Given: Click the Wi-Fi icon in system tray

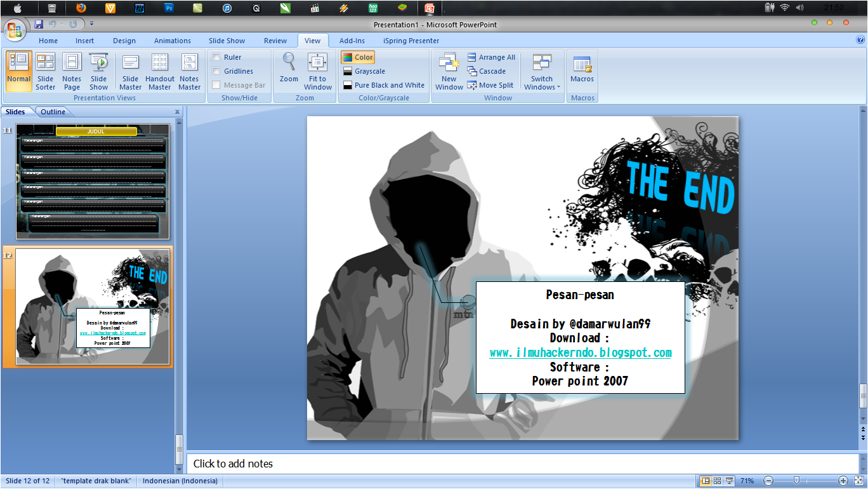Looking at the screenshot, I should click(785, 8).
